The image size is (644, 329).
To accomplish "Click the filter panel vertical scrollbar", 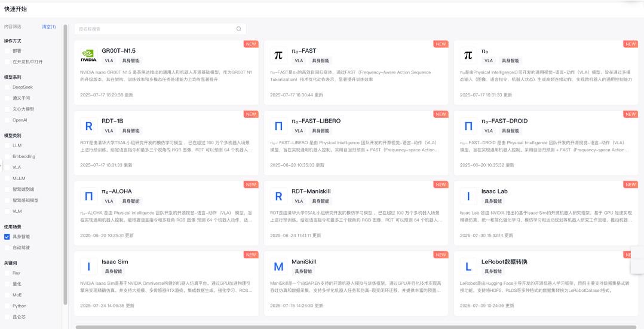I will (65, 164).
